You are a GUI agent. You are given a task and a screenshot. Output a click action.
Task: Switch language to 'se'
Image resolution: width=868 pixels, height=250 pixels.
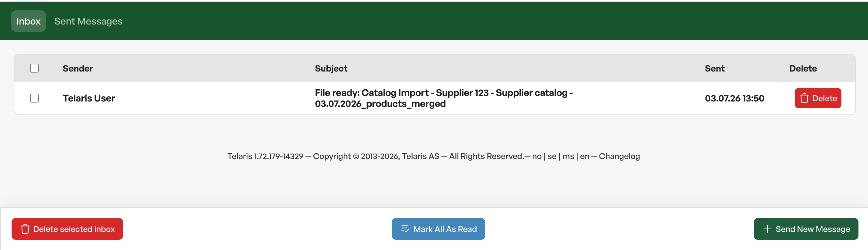pyautogui.click(x=552, y=156)
